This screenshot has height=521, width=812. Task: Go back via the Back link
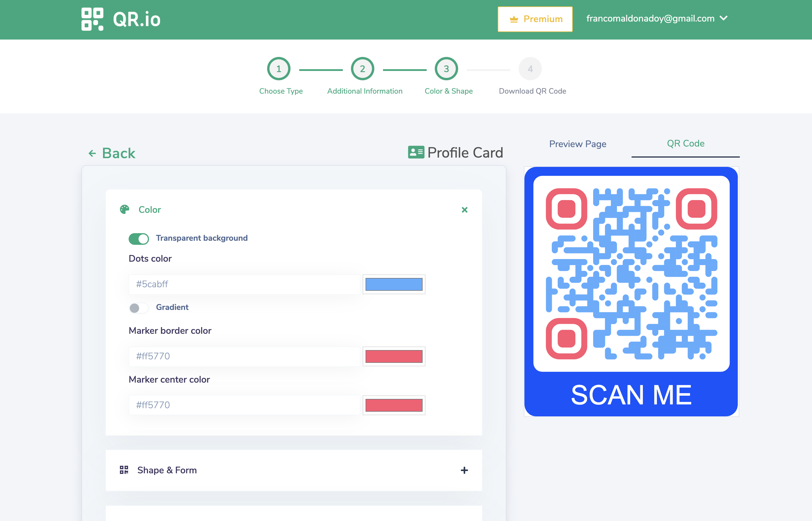pyautogui.click(x=118, y=153)
